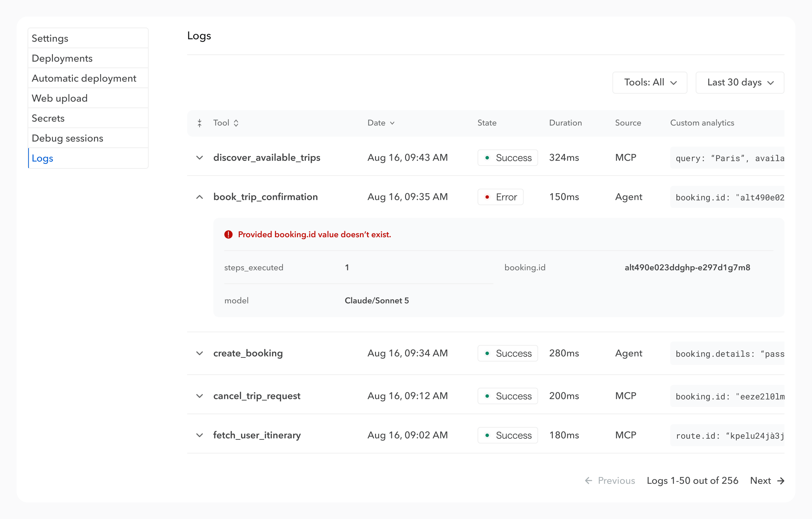Click the Previous left arrow icon
The height and width of the screenshot is (519, 812).
(589, 481)
